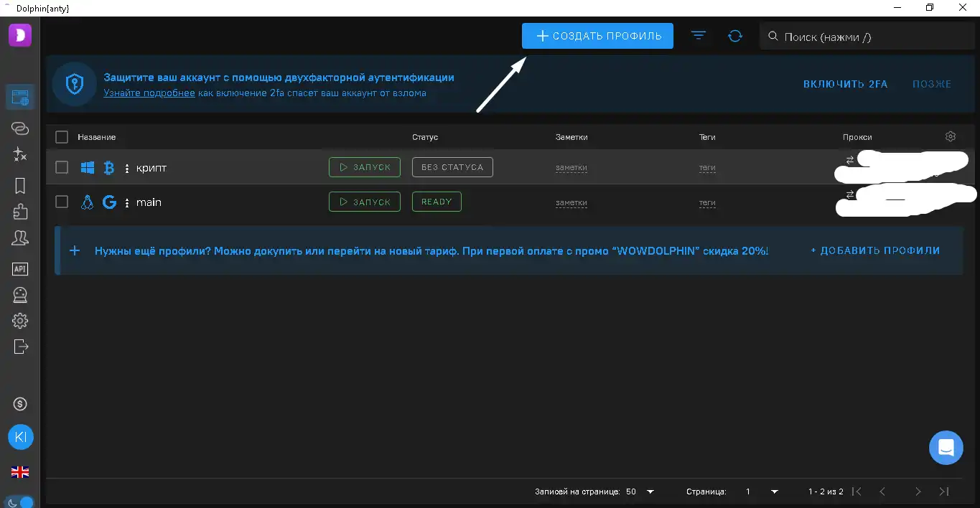This screenshot has width=980, height=508.
Task: Open the API section in sidebar
Action: [20, 269]
